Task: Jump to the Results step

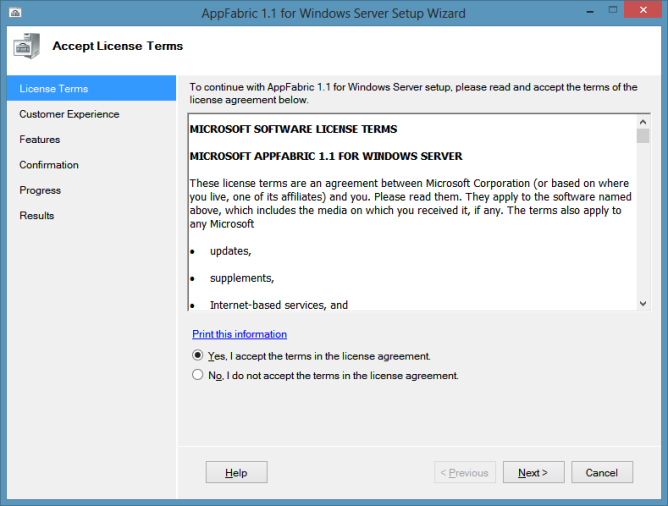Action: click(x=37, y=216)
